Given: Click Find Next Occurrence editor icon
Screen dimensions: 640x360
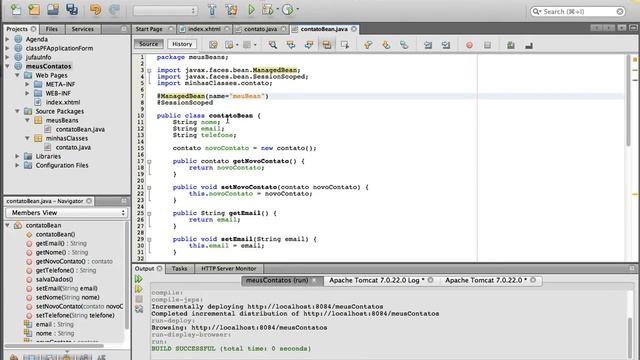Looking at the screenshot, I should point(309,45).
